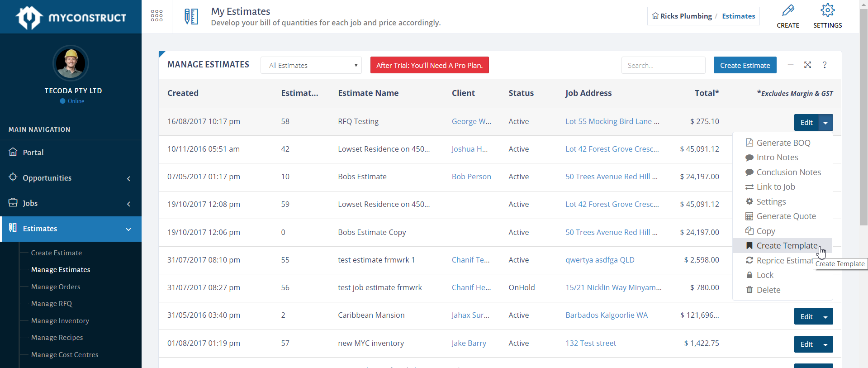Open help question mark icon

[825, 65]
